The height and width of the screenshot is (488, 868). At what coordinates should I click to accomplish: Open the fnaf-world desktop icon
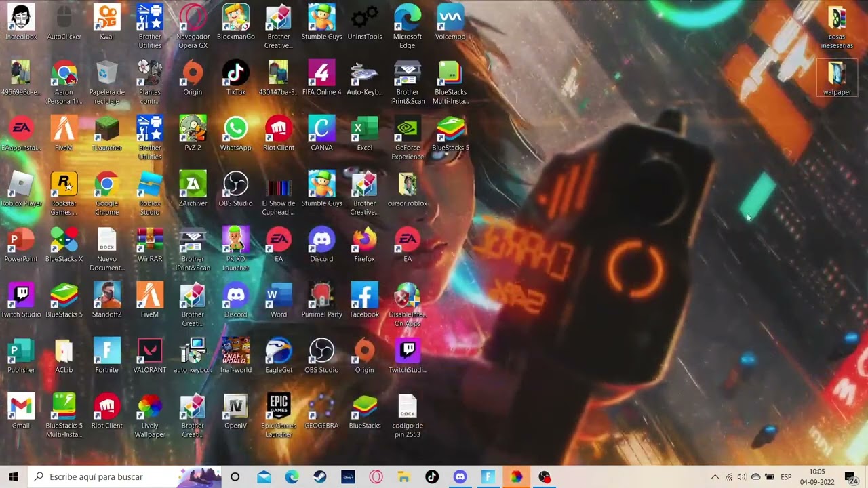pos(235,356)
